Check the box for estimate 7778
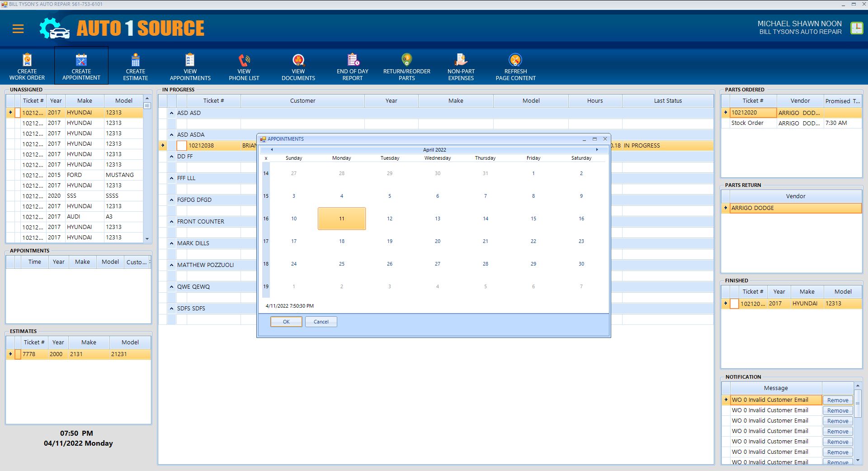The height and width of the screenshot is (471, 868). click(18, 354)
